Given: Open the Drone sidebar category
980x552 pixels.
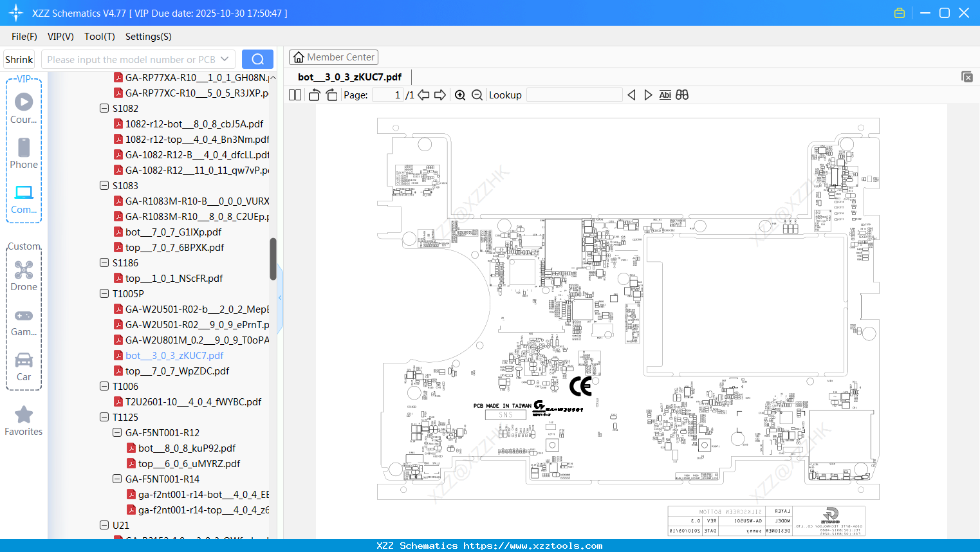Looking at the screenshot, I should point(24,276).
